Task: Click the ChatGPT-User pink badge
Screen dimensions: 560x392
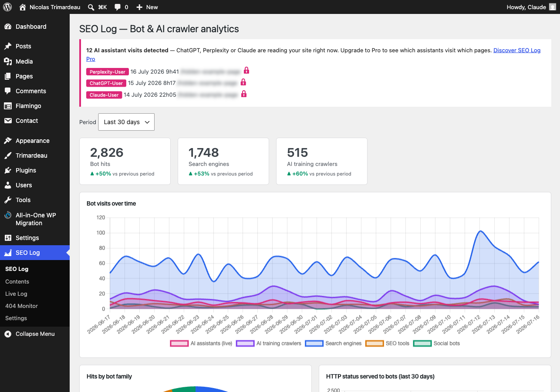Action: tap(106, 83)
